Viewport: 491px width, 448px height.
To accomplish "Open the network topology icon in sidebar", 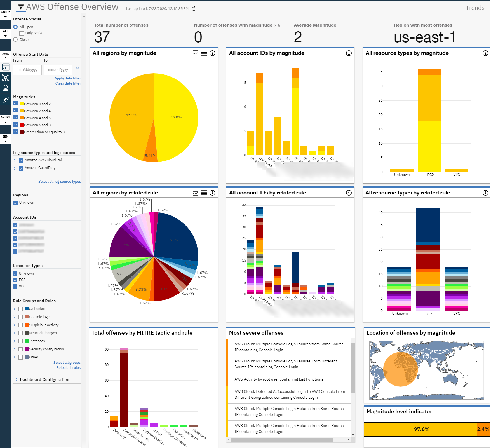I will [6, 78].
